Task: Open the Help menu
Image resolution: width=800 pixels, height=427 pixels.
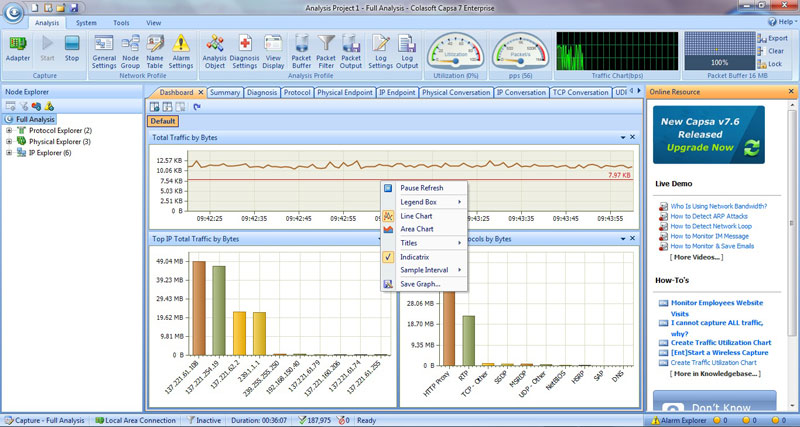Action: point(781,22)
